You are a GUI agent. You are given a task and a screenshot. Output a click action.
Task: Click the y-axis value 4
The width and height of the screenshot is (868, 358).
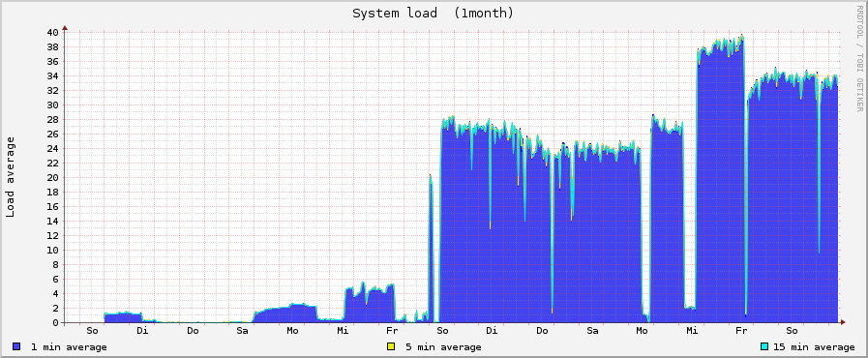click(x=55, y=294)
